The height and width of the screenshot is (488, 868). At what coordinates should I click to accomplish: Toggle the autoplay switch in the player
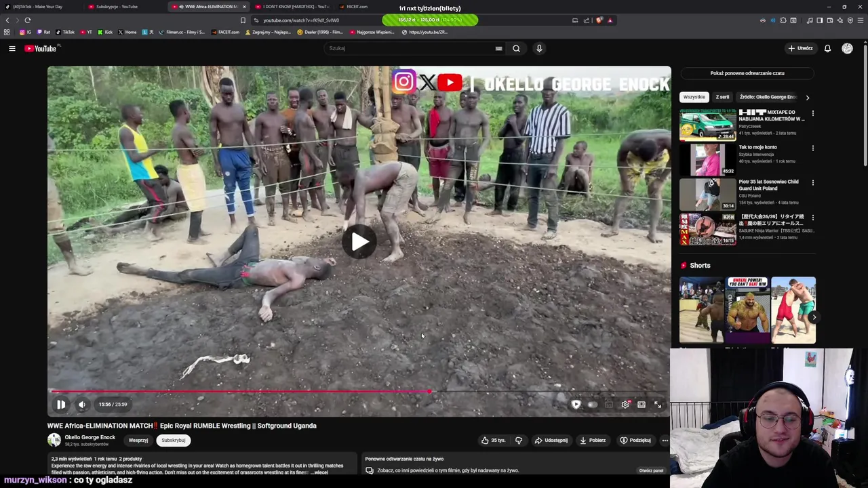click(x=593, y=405)
